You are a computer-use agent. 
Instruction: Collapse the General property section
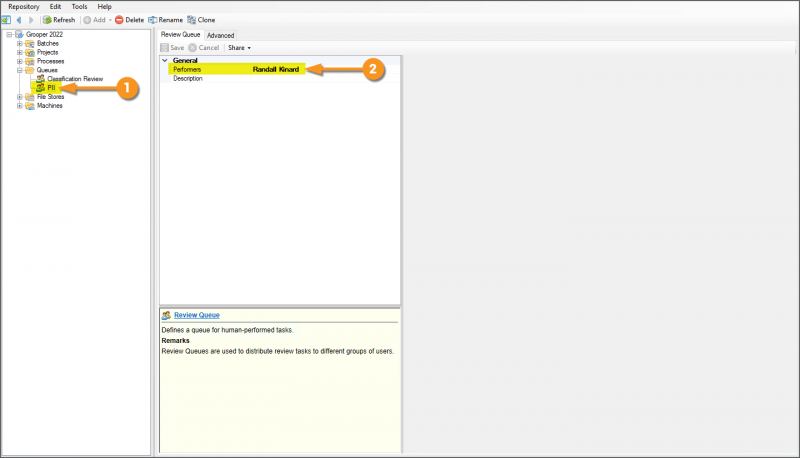(x=165, y=60)
